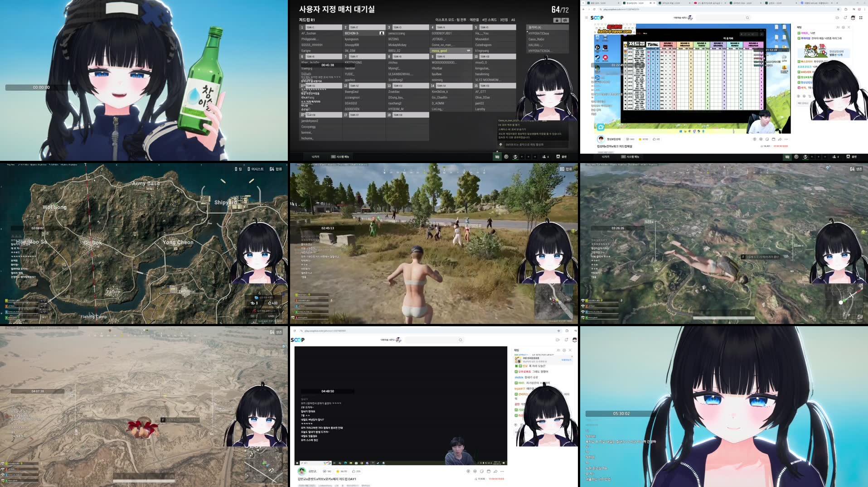Click swap icon on moca_good row
This screenshot has width=868, height=487.
pos(469,51)
